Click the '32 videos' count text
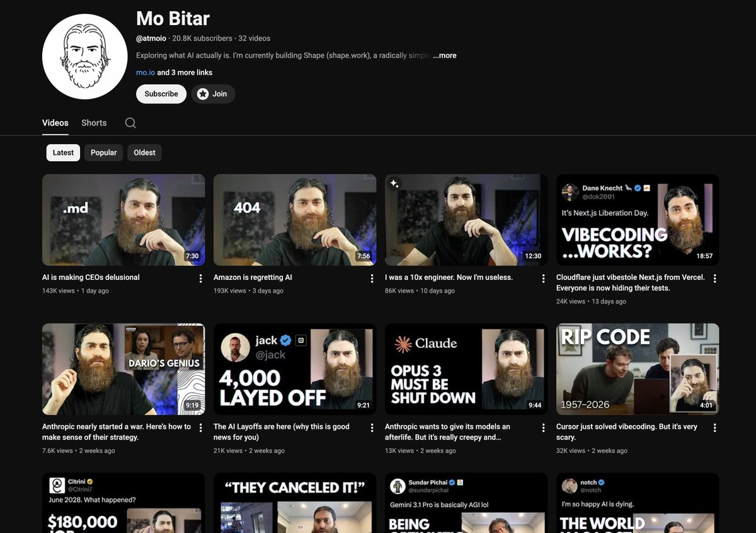Viewport: 756px width, 533px height. point(255,38)
